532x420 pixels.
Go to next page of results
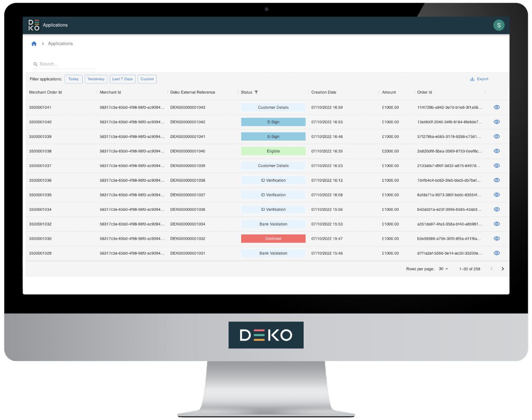click(x=503, y=269)
